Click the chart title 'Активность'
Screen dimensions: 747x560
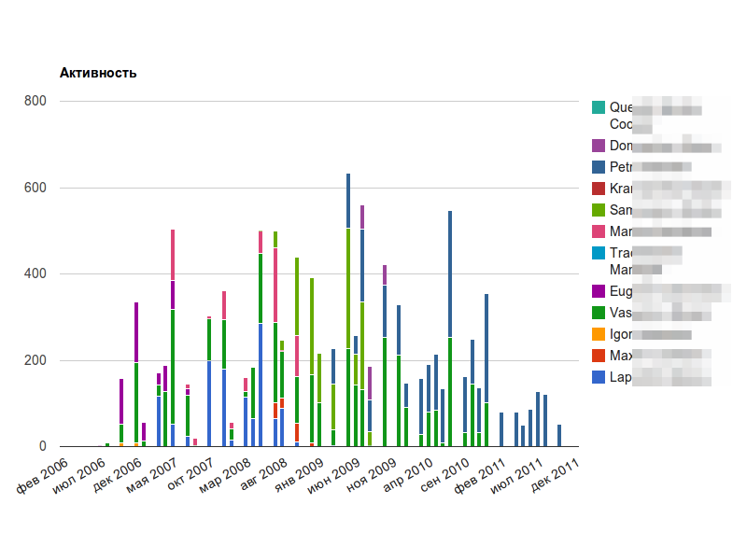coord(98,73)
